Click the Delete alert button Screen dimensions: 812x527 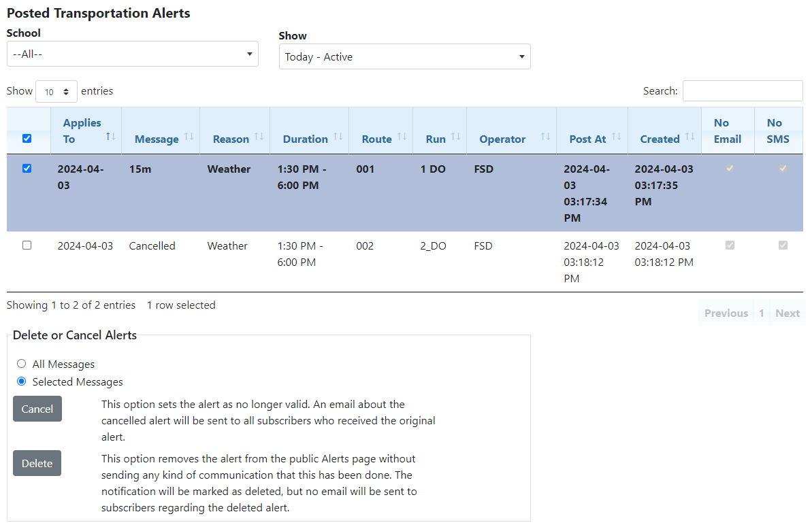tap(37, 463)
